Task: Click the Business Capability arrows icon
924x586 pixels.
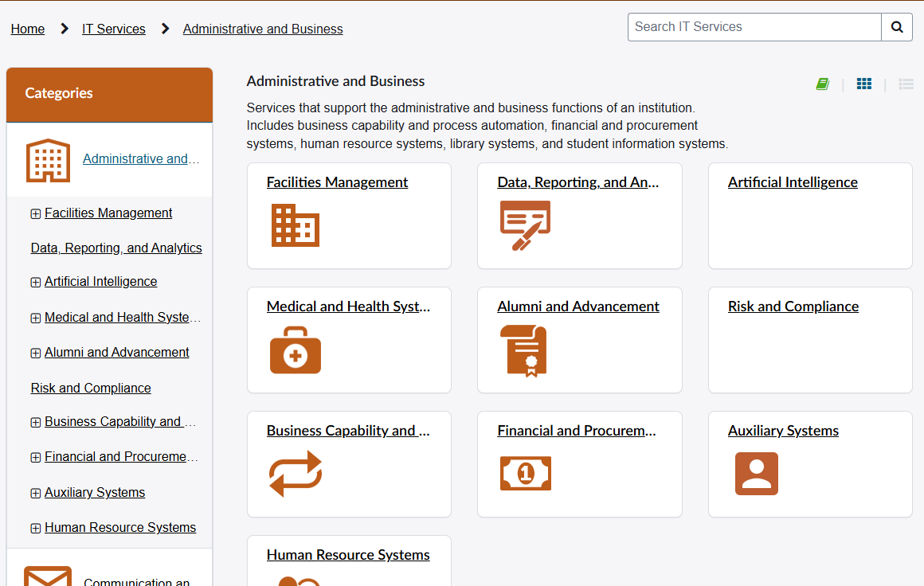Action: click(295, 474)
